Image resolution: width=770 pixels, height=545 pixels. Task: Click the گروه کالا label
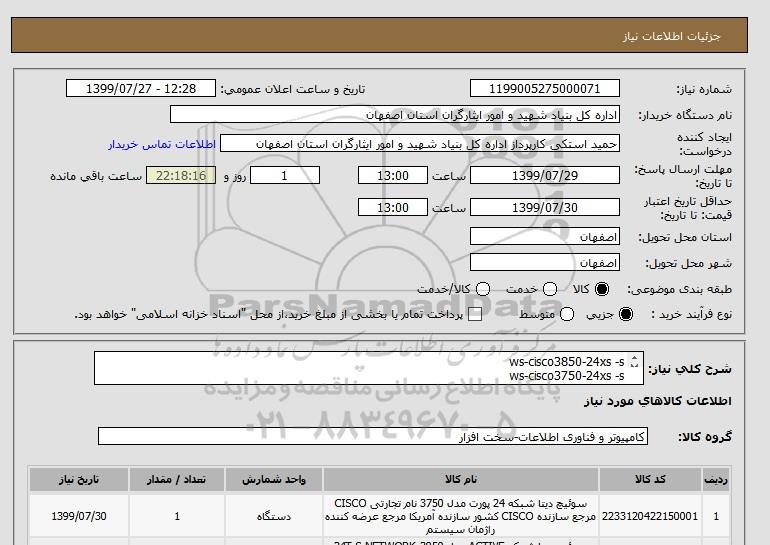point(705,436)
